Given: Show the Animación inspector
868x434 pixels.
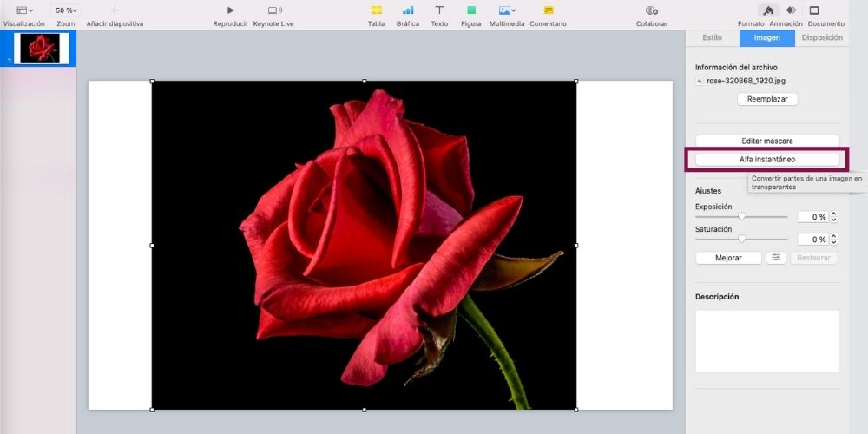Looking at the screenshot, I should click(791, 10).
